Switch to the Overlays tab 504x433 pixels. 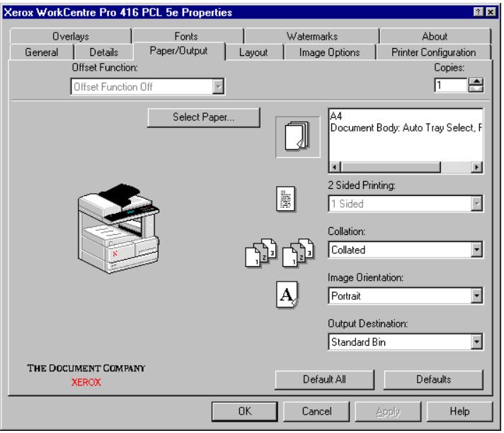pos(71,36)
